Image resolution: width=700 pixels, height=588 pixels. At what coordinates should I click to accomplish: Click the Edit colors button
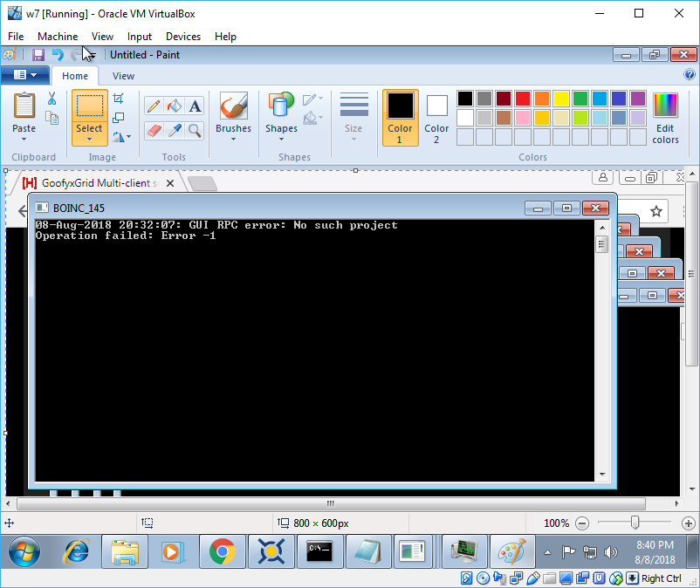(x=665, y=118)
